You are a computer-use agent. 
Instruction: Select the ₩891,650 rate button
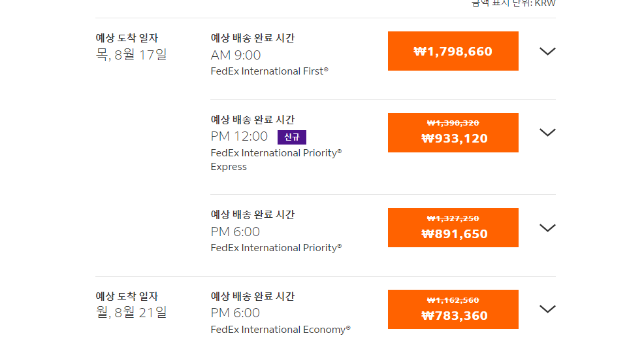tap(453, 228)
